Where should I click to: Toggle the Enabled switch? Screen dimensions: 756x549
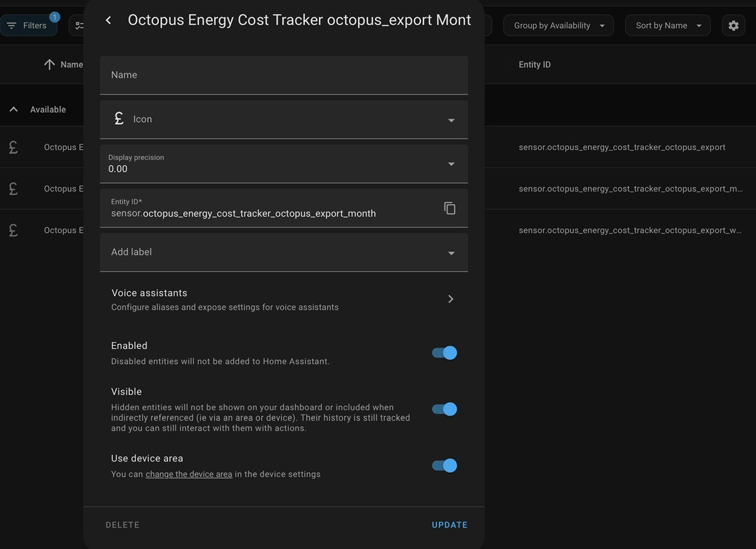click(444, 353)
